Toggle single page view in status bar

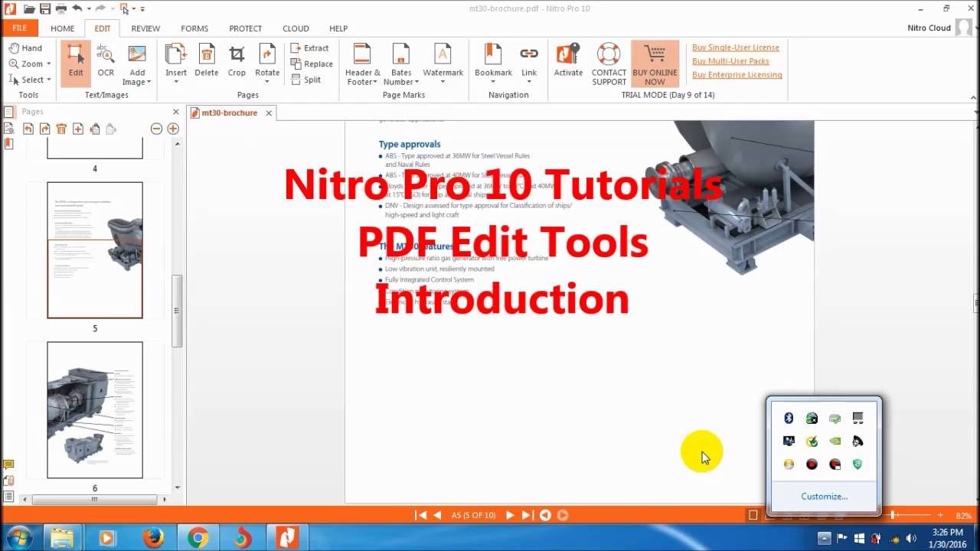753,515
